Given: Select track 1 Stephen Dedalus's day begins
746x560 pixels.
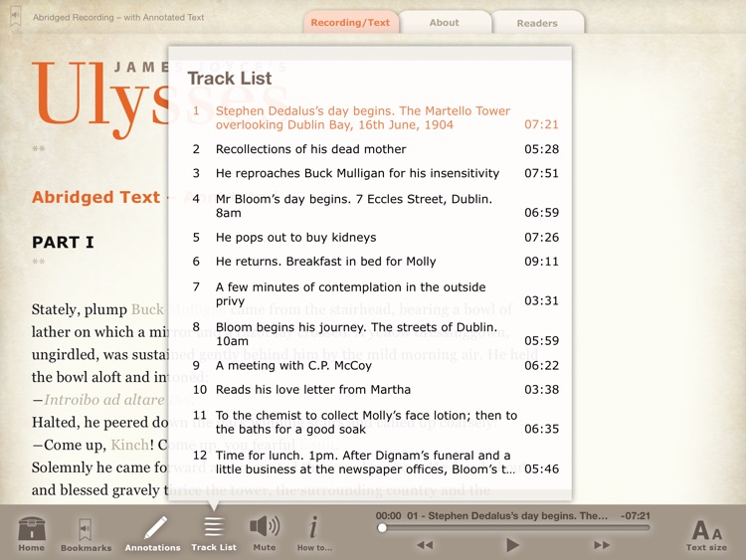Looking at the screenshot, I should click(x=375, y=117).
